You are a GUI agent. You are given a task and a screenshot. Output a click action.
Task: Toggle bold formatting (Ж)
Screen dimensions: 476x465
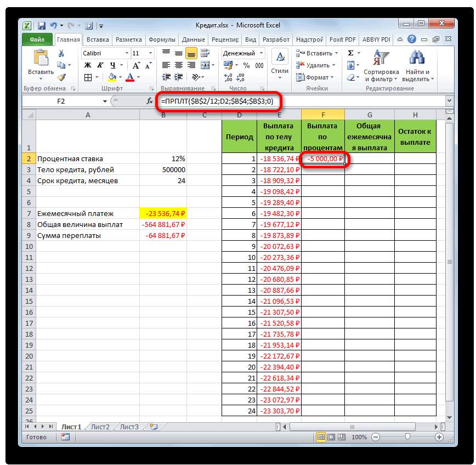coord(87,65)
